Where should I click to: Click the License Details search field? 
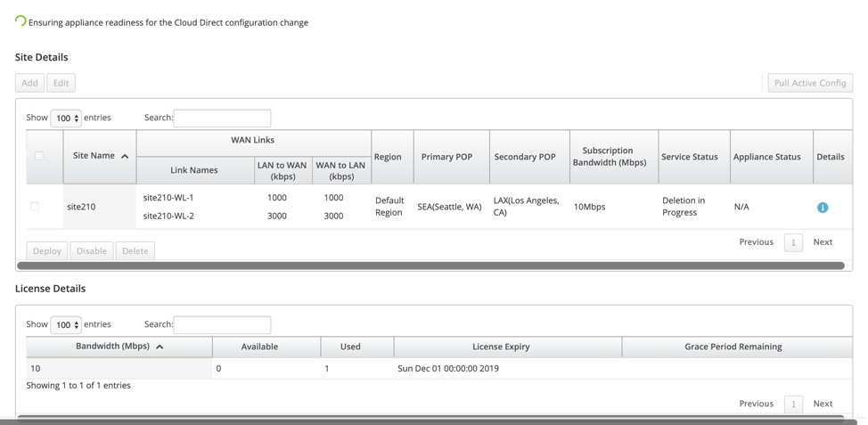pyautogui.click(x=222, y=325)
